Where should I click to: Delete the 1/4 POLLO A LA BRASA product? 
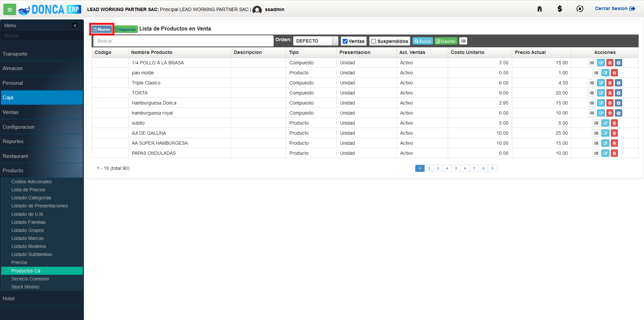click(x=610, y=63)
